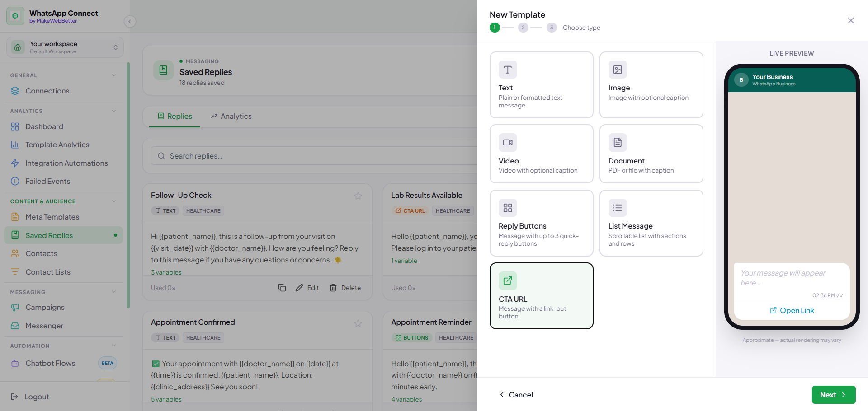Collapse the Content & Audience section

[x=114, y=201]
